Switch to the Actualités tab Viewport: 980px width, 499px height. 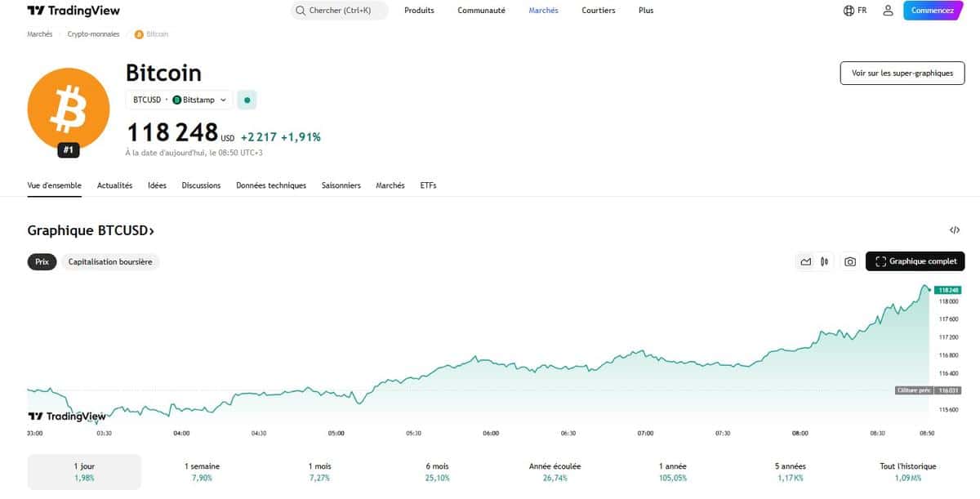[x=114, y=185]
